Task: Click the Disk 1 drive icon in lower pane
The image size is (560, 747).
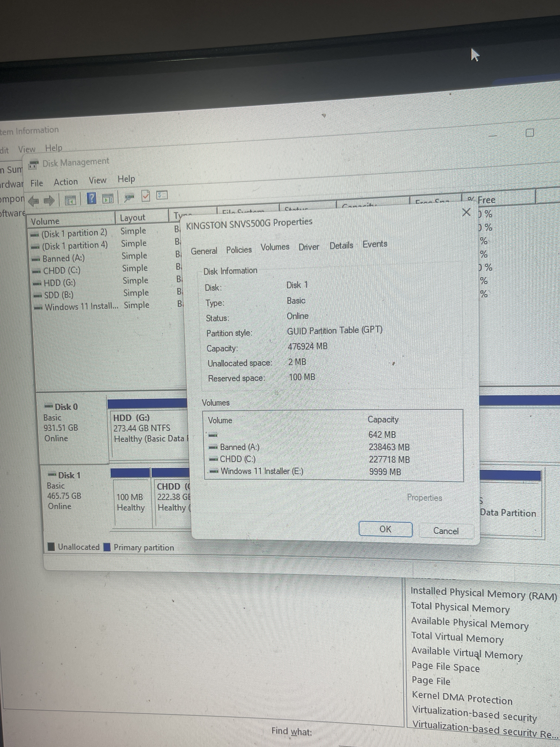Action: pyautogui.click(x=52, y=475)
